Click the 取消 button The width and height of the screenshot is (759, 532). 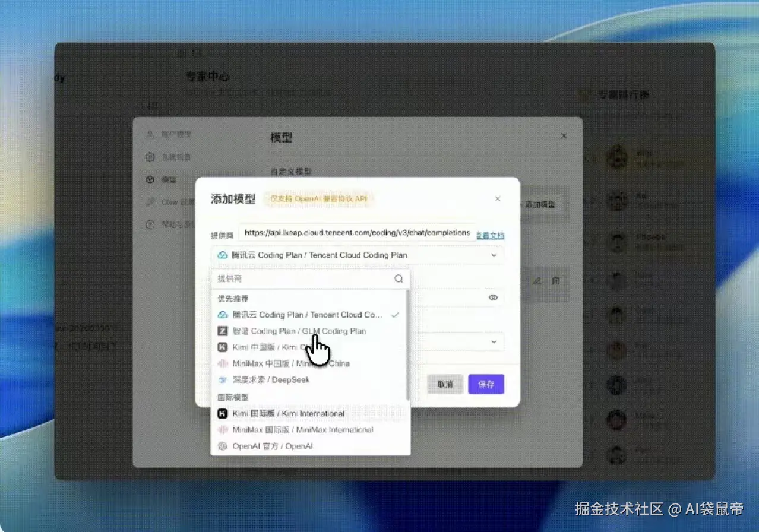(x=445, y=384)
